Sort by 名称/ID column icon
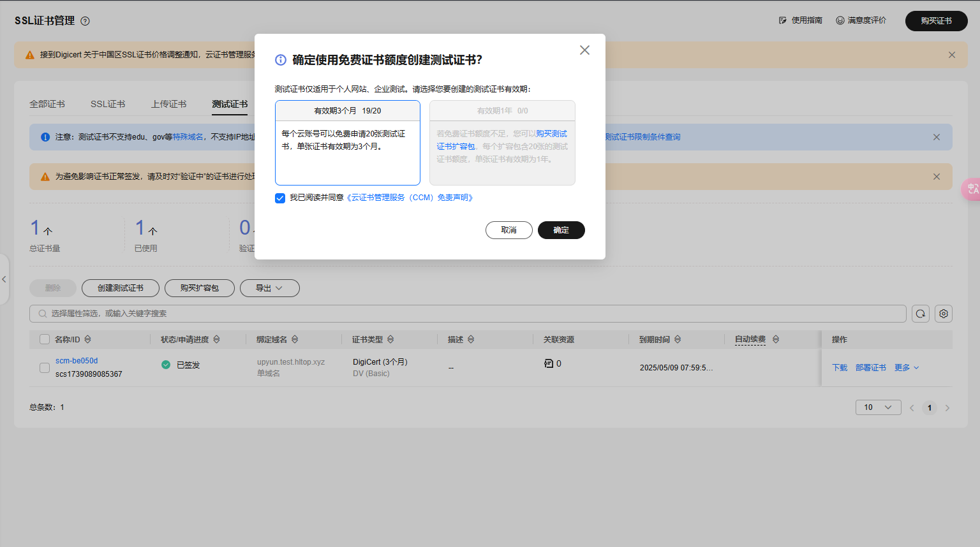Image resolution: width=980 pixels, height=547 pixels. coord(88,340)
